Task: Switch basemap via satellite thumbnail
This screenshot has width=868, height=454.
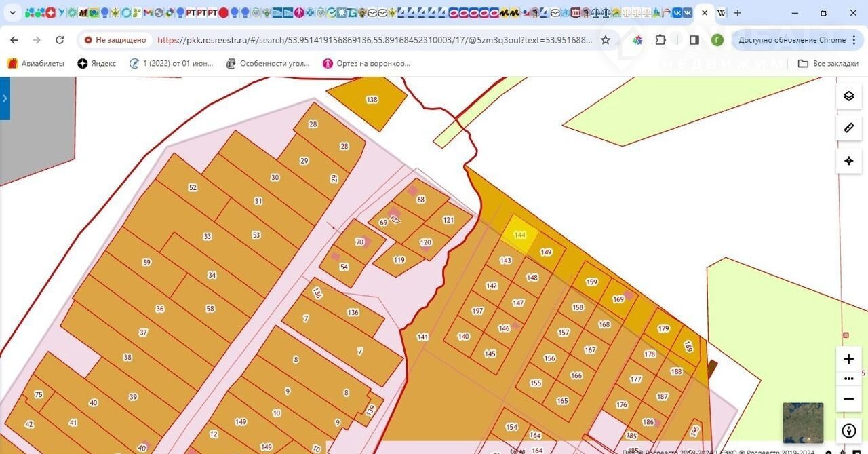Action: pos(803,423)
